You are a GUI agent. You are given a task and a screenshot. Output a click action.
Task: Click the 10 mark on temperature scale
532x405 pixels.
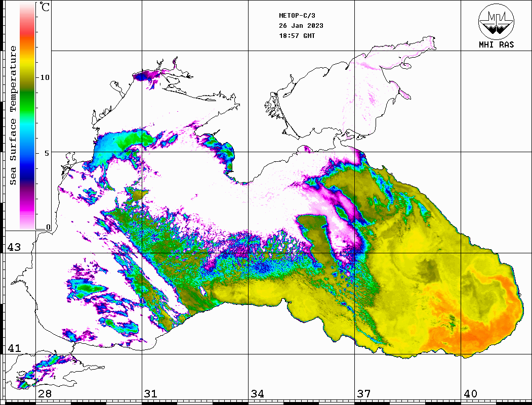(x=45, y=77)
